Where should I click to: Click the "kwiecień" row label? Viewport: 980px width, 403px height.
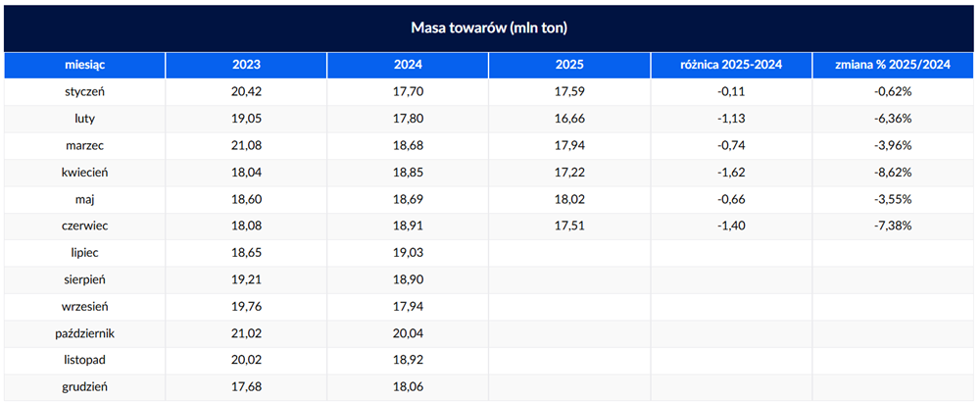click(x=84, y=173)
